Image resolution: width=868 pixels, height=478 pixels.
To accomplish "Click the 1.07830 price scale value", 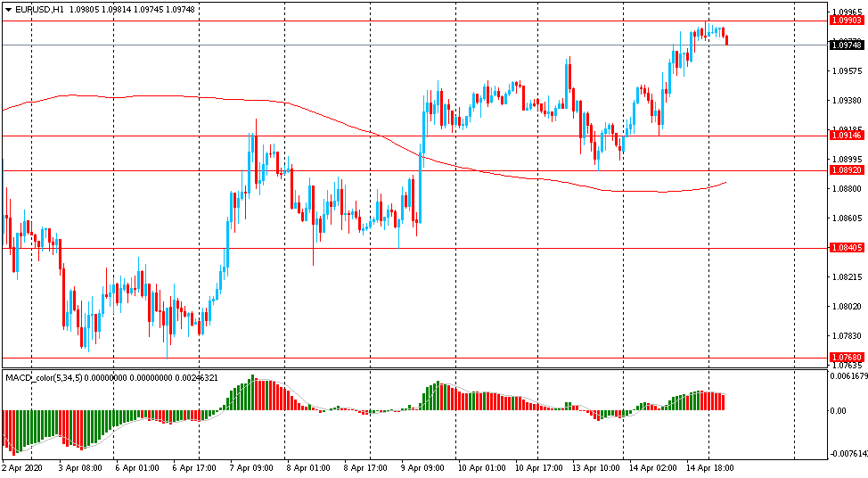I will point(847,335).
